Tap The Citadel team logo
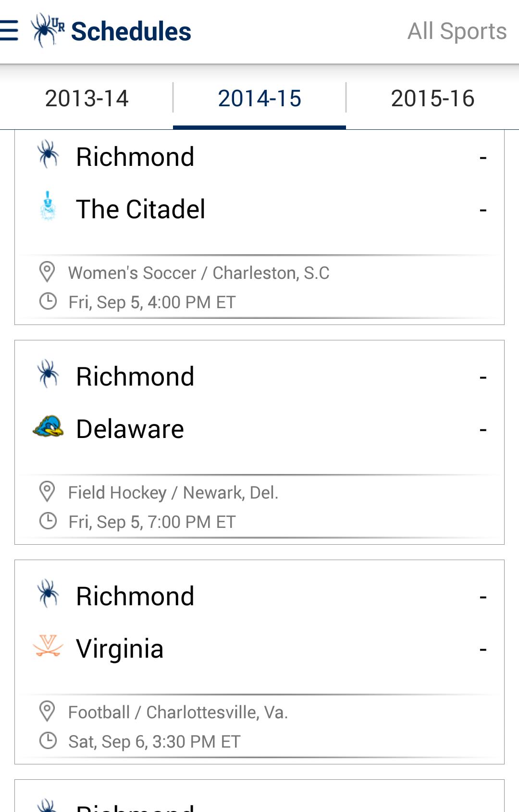 tap(48, 207)
